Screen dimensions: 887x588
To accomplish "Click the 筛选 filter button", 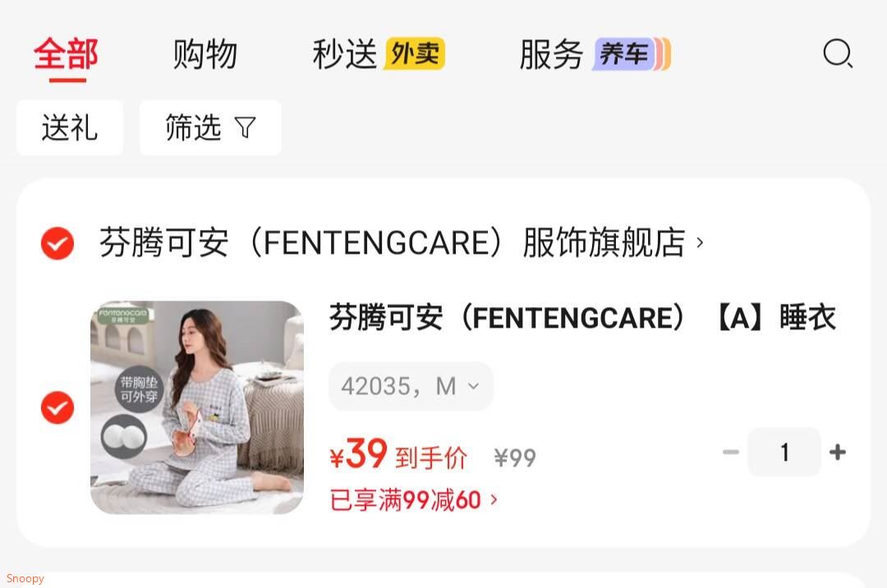I will tap(210, 127).
